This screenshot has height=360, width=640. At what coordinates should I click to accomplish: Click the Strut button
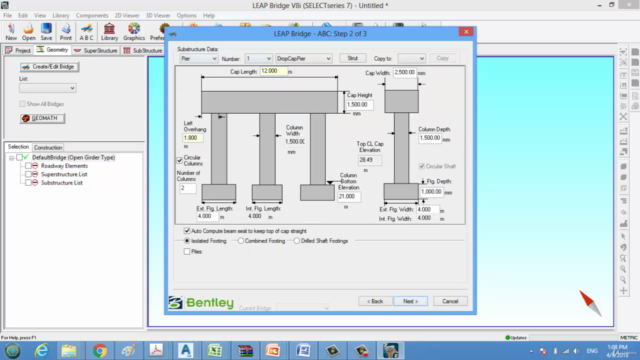[353, 58]
